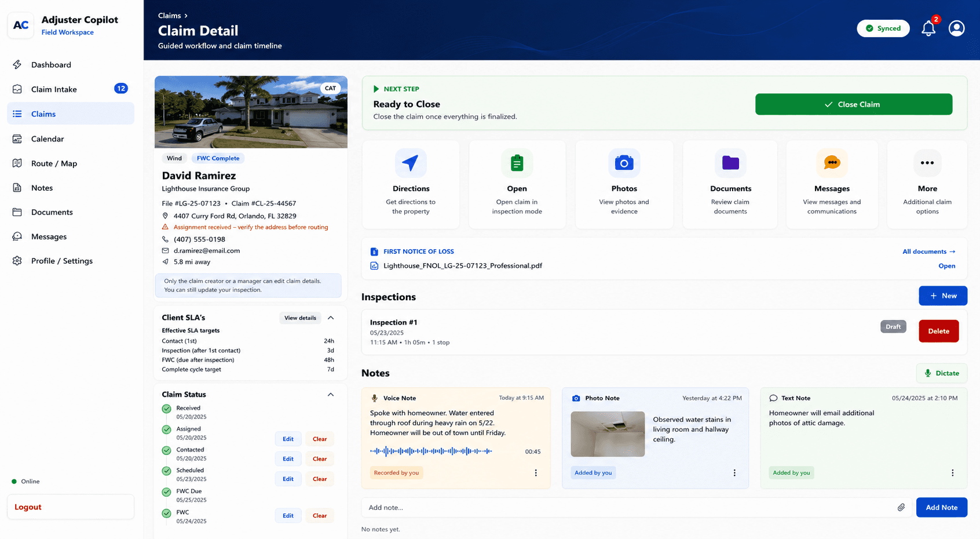Open Profile / Settings in the sidebar

71,261
